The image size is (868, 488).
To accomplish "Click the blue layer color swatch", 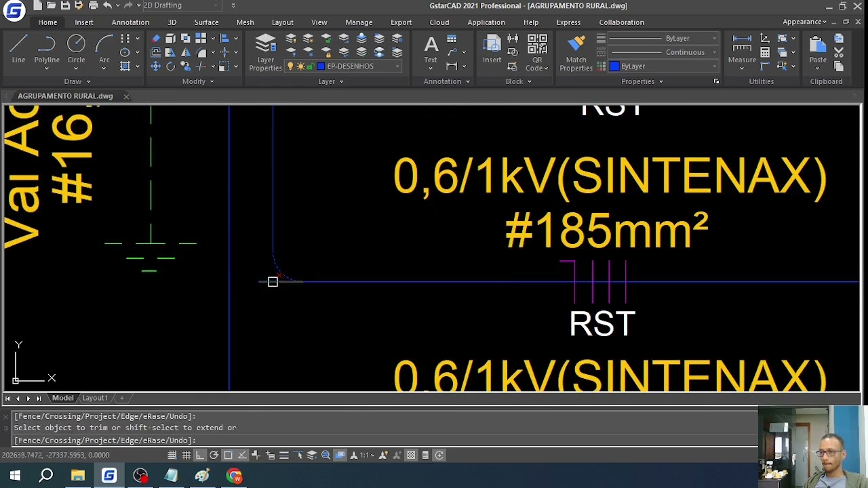I will pos(321,66).
